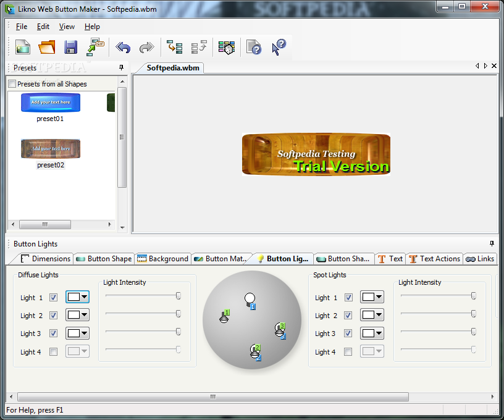Switch to the Button Mat.. tab
This screenshot has height=420, width=504.
(x=220, y=259)
